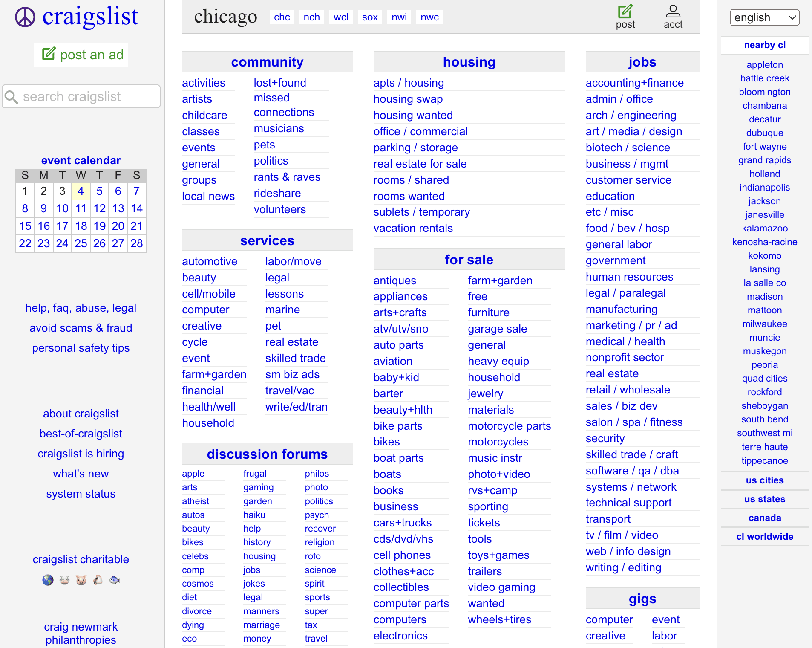This screenshot has width=812, height=648.
Task: Open cars+trucks for sale
Action: coord(403,523)
